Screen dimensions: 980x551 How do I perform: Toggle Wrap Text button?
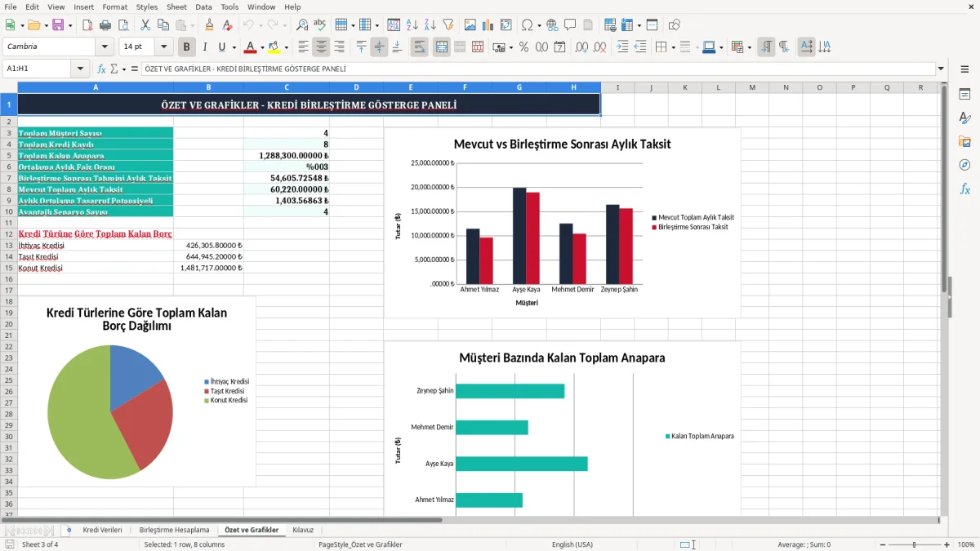click(420, 47)
